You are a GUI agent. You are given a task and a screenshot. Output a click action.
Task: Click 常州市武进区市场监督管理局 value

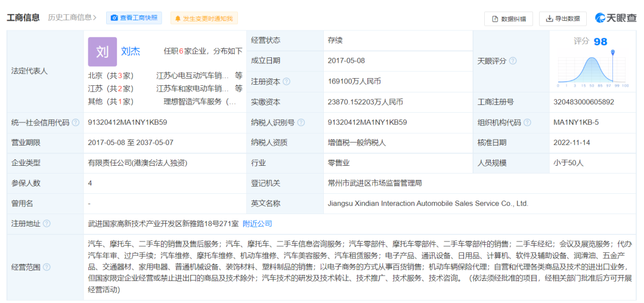click(374, 183)
